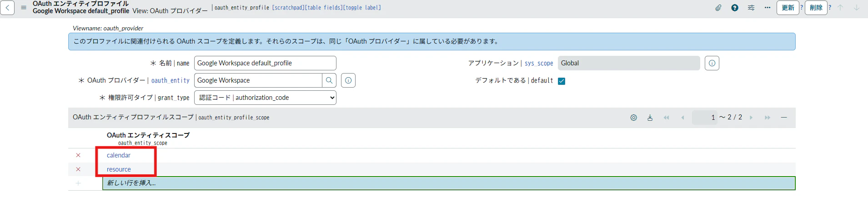868x207 pixels.
Task: Open the personalize form sliders icon
Action: pyautogui.click(x=751, y=8)
